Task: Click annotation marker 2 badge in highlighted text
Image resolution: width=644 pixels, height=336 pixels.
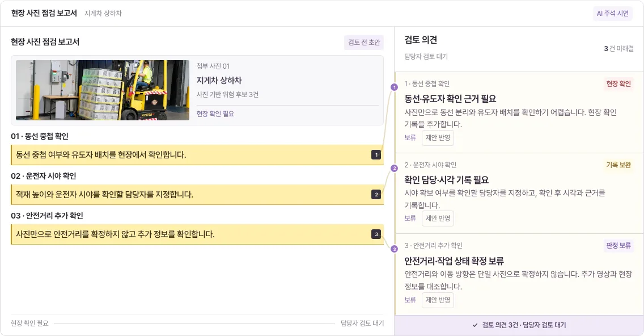Action: tap(376, 195)
